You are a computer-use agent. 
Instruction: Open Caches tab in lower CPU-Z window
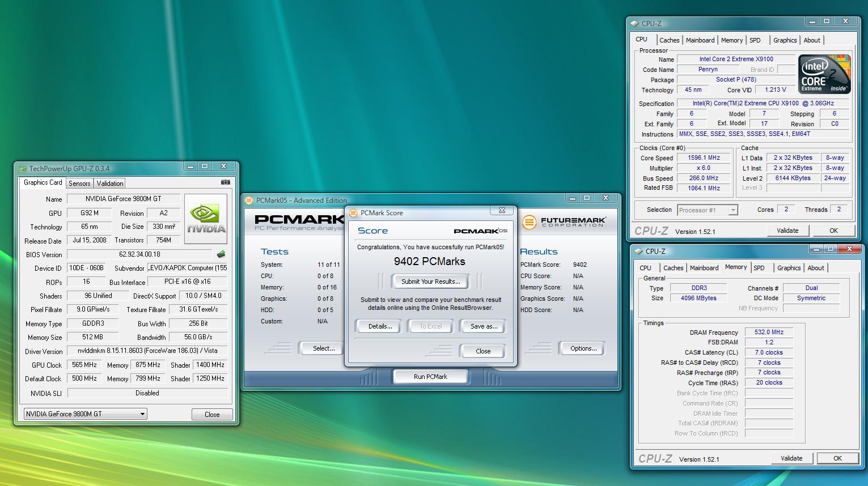coord(673,268)
